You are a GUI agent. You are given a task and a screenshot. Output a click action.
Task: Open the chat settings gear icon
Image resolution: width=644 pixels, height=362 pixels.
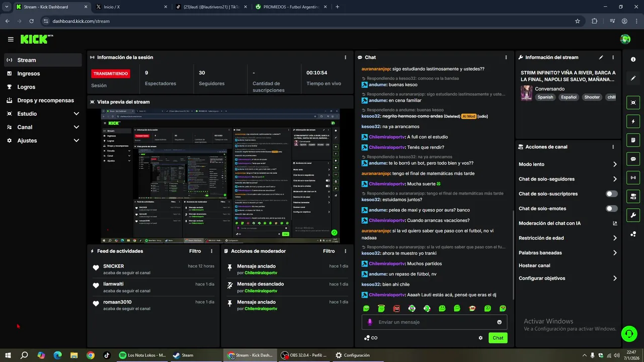pos(480,338)
